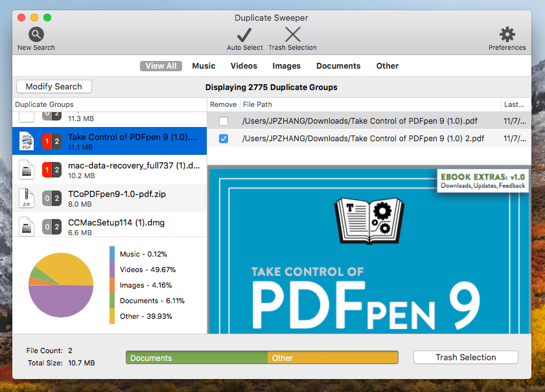Click the Other - 39.93% legend label

pyautogui.click(x=146, y=316)
